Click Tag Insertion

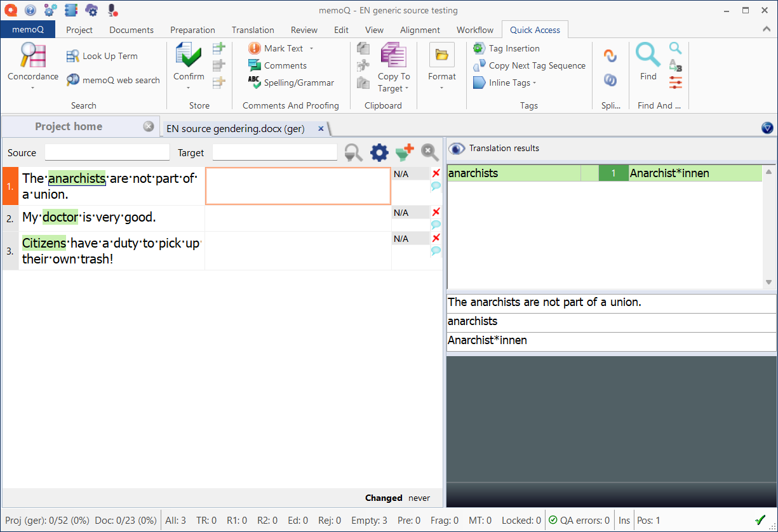[506, 48]
